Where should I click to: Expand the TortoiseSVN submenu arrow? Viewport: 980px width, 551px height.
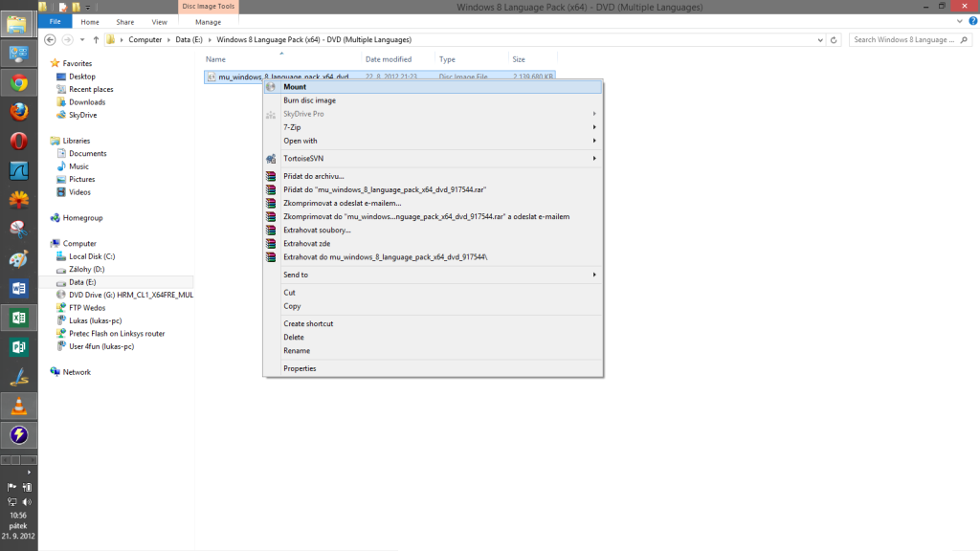594,159
